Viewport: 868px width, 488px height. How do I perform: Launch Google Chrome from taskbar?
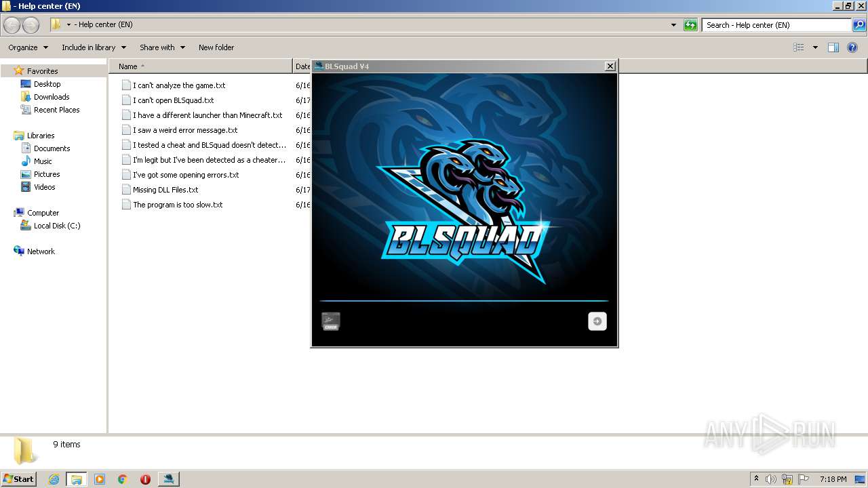click(123, 479)
